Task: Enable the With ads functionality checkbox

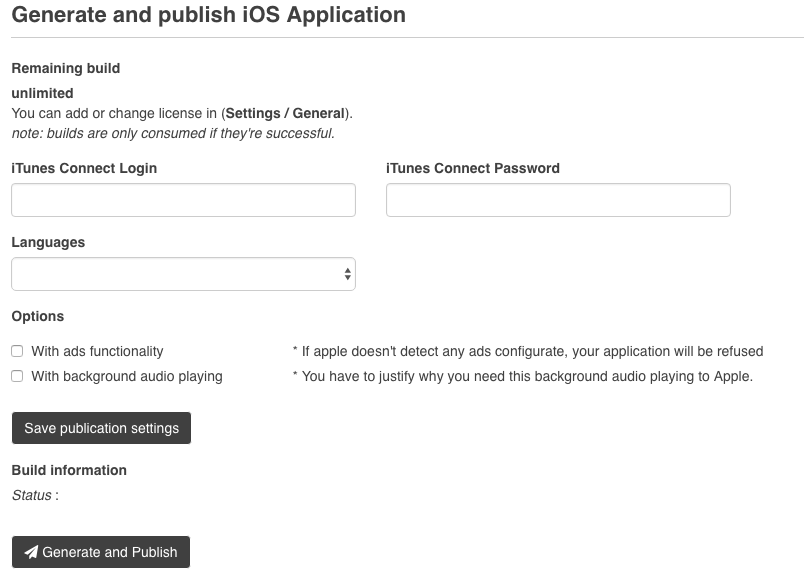Action: 17,351
